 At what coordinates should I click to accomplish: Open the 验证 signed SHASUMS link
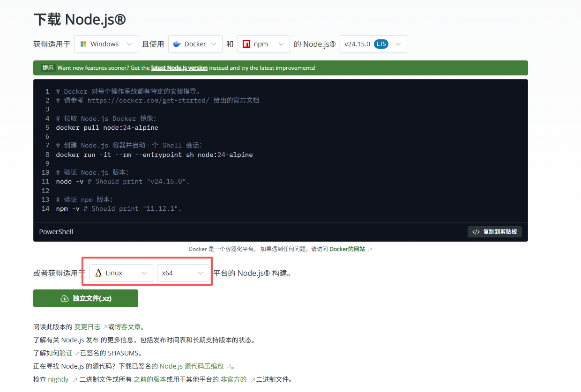click(x=66, y=353)
